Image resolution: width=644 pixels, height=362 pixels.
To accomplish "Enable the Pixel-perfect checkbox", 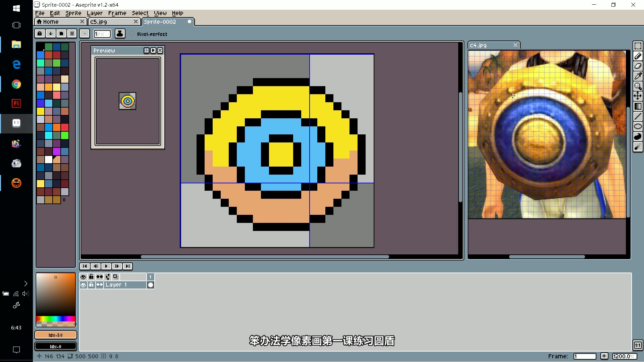I will (x=132, y=34).
